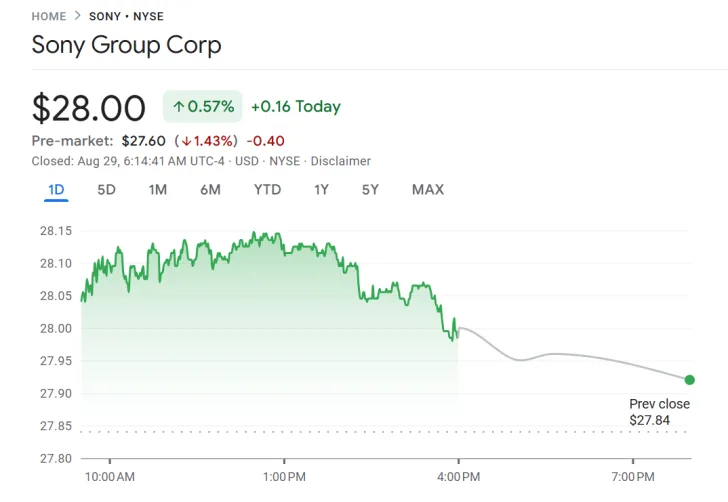This screenshot has width=728, height=502.
Task: Click the +0.16 Today change text
Action: coord(296,107)
